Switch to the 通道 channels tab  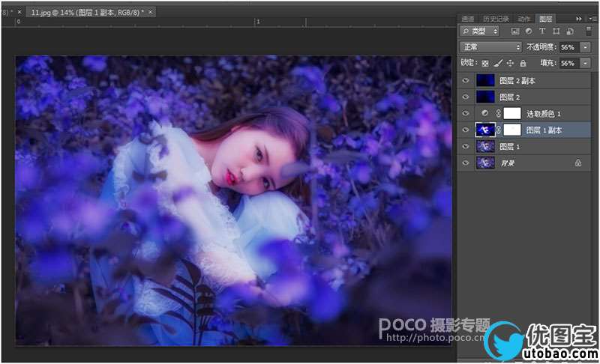pyautogui.click(x=467, y=19)
